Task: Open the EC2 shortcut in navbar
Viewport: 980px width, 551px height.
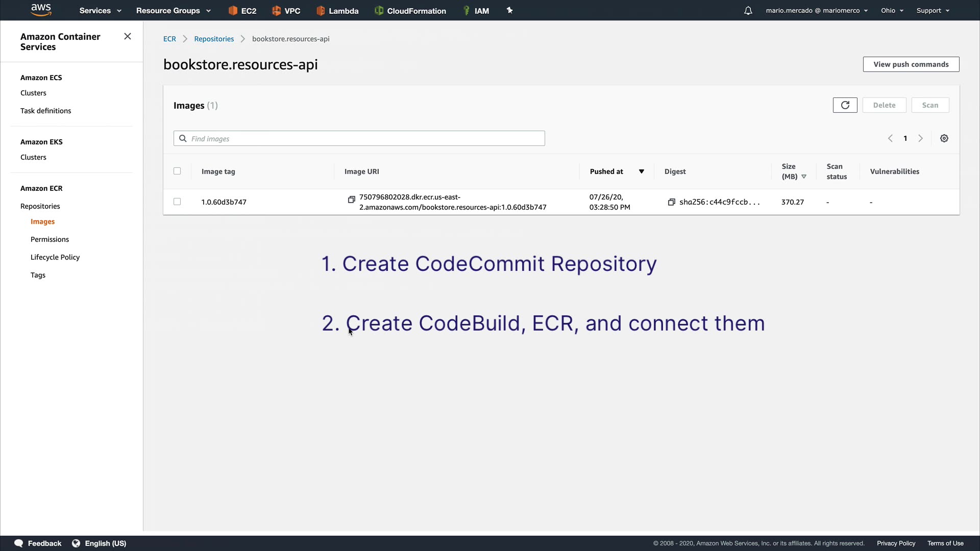Action: coord(242,11)
